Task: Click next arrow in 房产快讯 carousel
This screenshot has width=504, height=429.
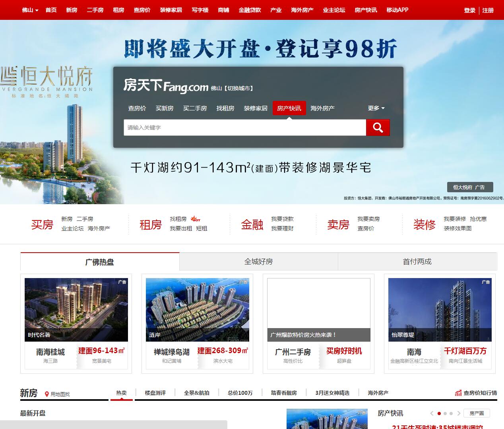Action: click(x=459, y=414)
